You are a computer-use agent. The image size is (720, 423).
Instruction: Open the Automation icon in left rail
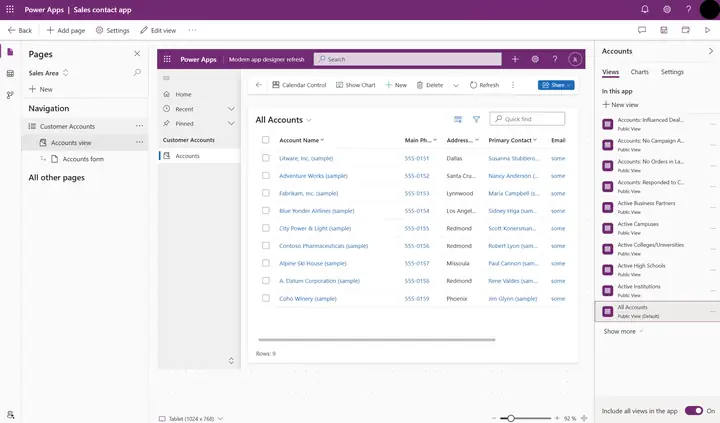coord(10,95)
